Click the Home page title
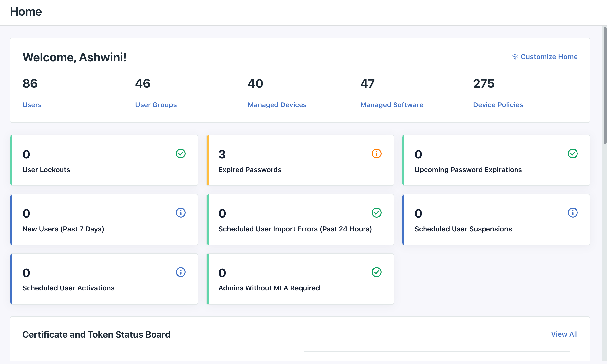The image size is (607, 364). [x=26, y=11]
